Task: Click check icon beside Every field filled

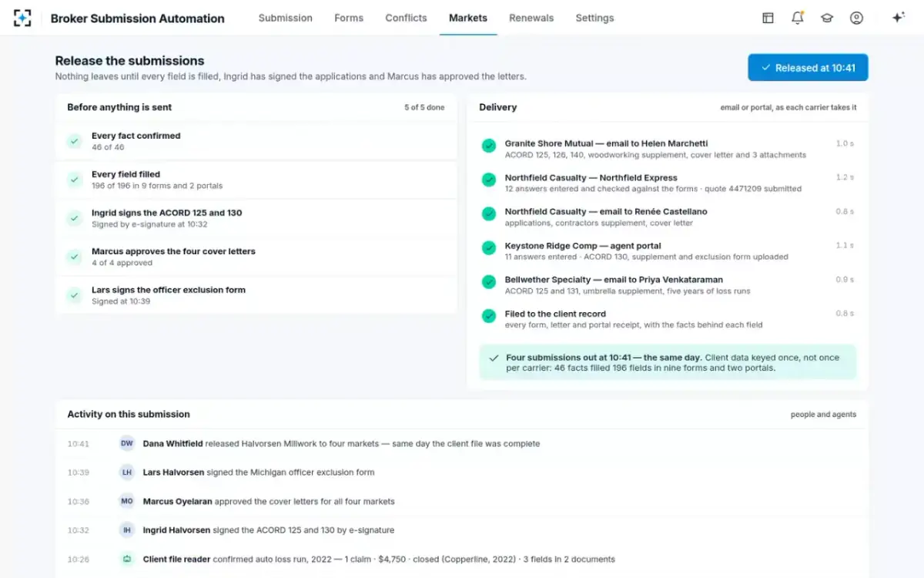Action: click(x=75, y=180)
